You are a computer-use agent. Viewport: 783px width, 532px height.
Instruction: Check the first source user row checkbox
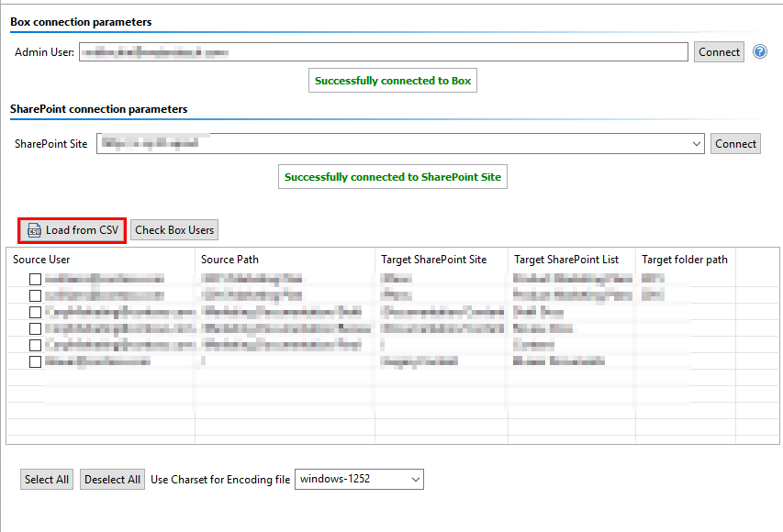click(34, 279)
